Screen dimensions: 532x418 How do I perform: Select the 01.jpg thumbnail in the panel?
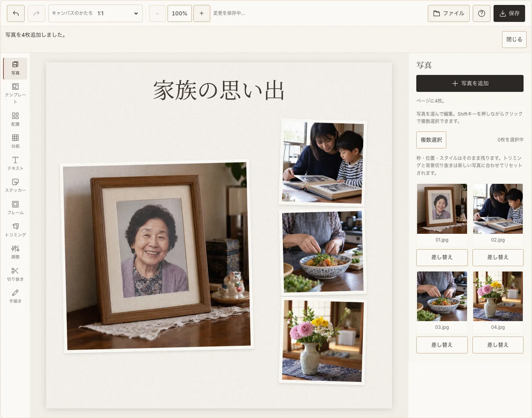tap(442, 209)
